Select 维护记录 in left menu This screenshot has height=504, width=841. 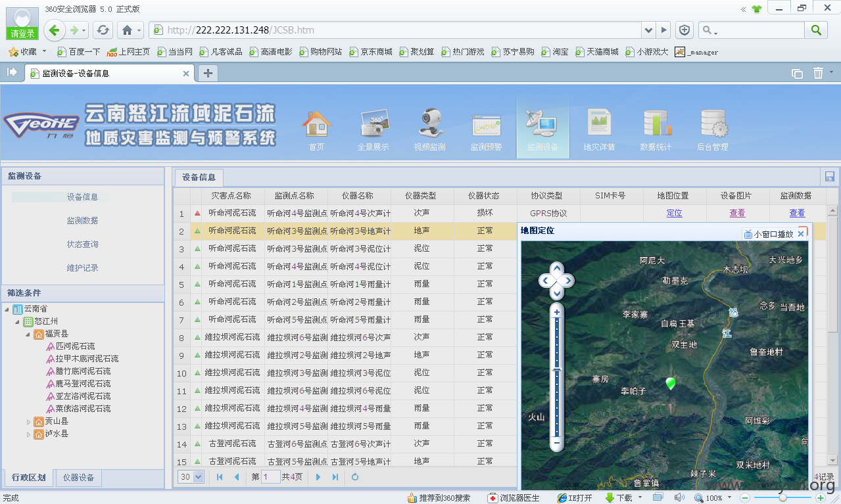point(82,268)
